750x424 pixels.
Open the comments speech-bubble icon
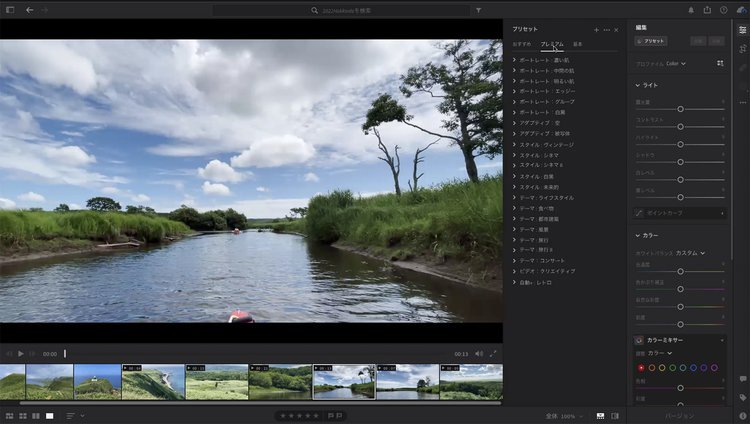click(742, 380)
